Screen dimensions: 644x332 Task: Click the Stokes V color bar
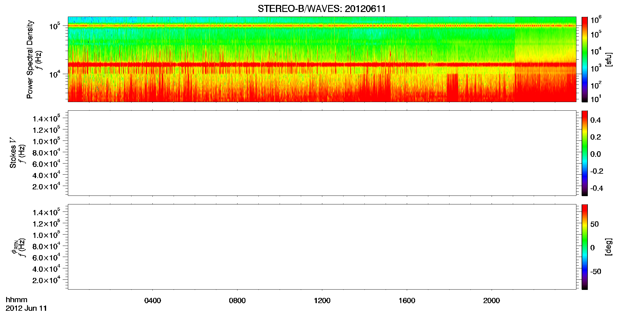click(x=585, y=153)
